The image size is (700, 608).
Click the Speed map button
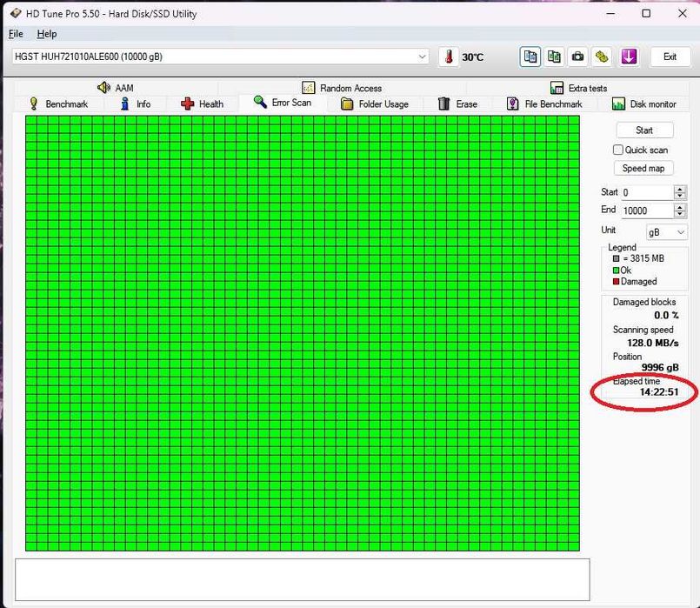pos(643,168)
